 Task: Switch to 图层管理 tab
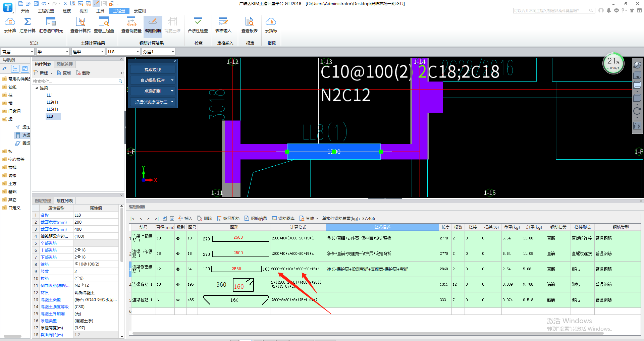tap(43, 201)
